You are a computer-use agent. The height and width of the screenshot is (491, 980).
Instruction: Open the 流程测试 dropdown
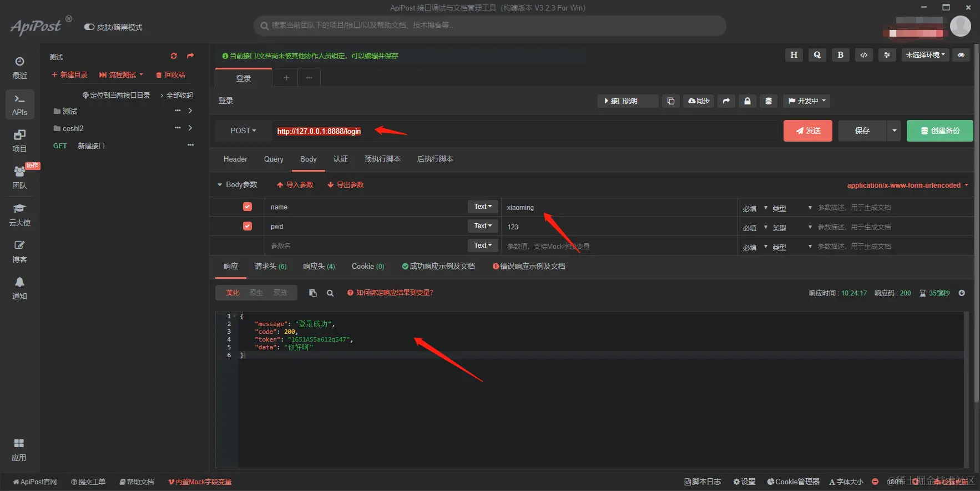tap(121, 74)
